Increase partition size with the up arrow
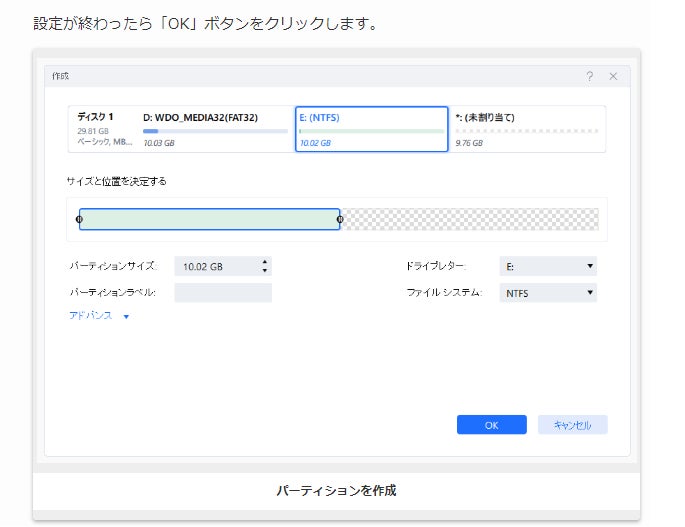 coord(265,262)
